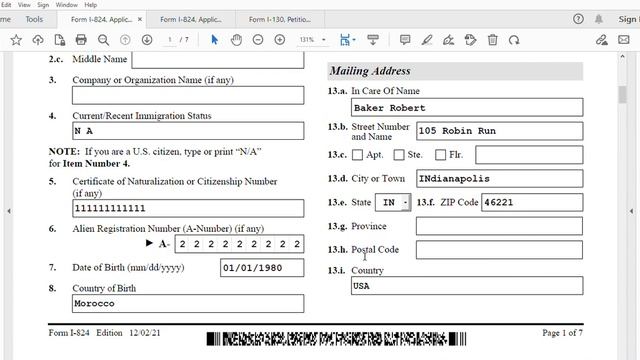
Task: Click the ZIP Code field 46221
Action: (532, 202)
